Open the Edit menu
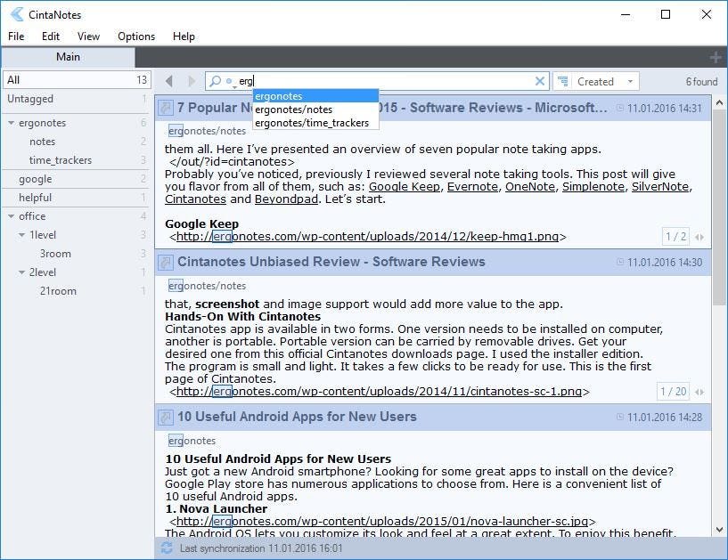 51,37
